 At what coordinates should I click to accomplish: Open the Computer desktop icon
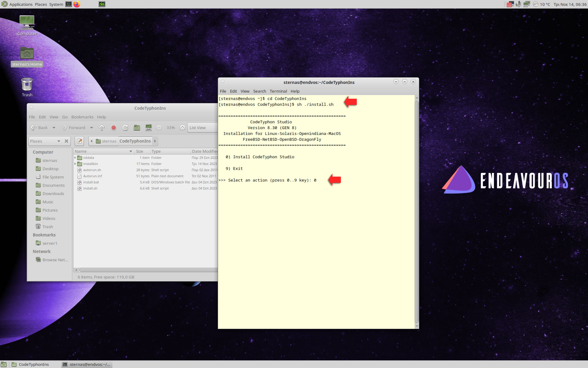pyautogui.click(x=27, y=25)
